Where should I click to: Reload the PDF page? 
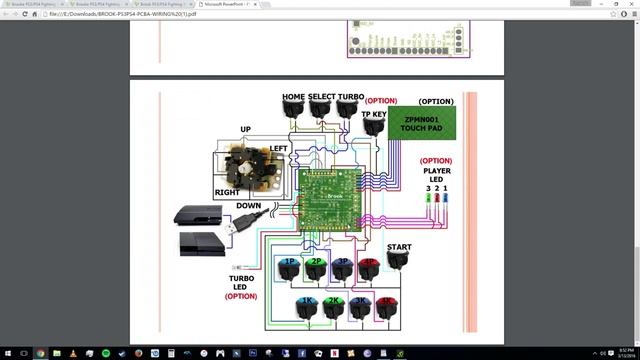pyautogui.click(x=25, y=14)
